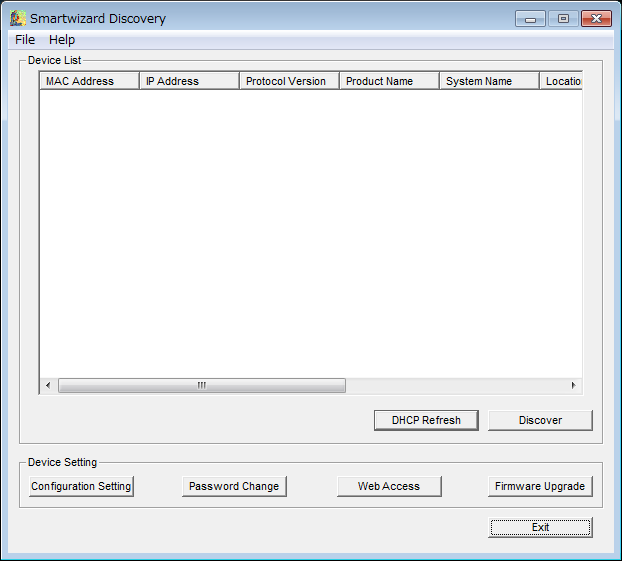Click the Location column header
The height and width of the screenshot is (561, 622).
561,81
